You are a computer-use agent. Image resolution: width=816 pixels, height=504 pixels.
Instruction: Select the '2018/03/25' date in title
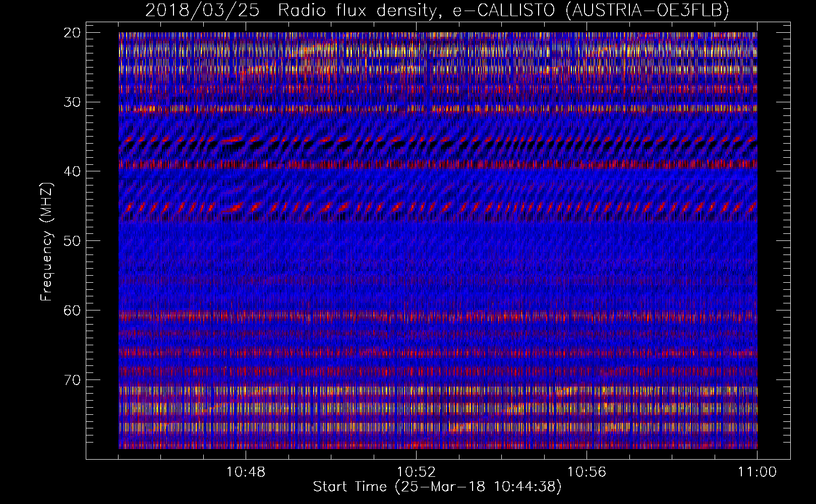[x=202, y=10]
